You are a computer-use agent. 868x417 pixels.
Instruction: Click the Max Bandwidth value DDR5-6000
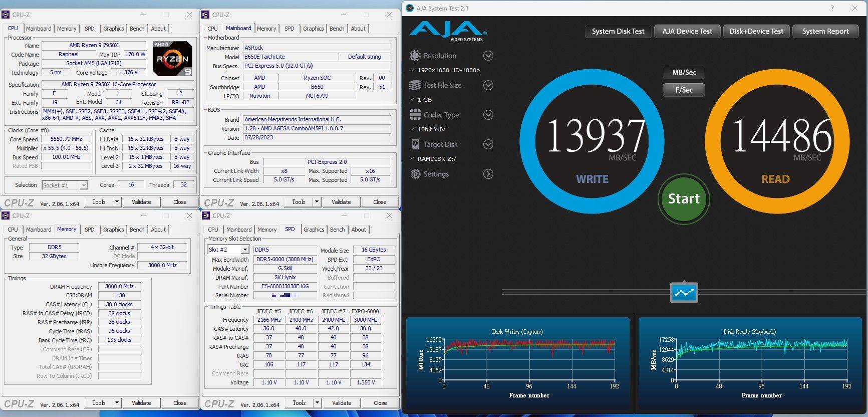click(285, 259)
